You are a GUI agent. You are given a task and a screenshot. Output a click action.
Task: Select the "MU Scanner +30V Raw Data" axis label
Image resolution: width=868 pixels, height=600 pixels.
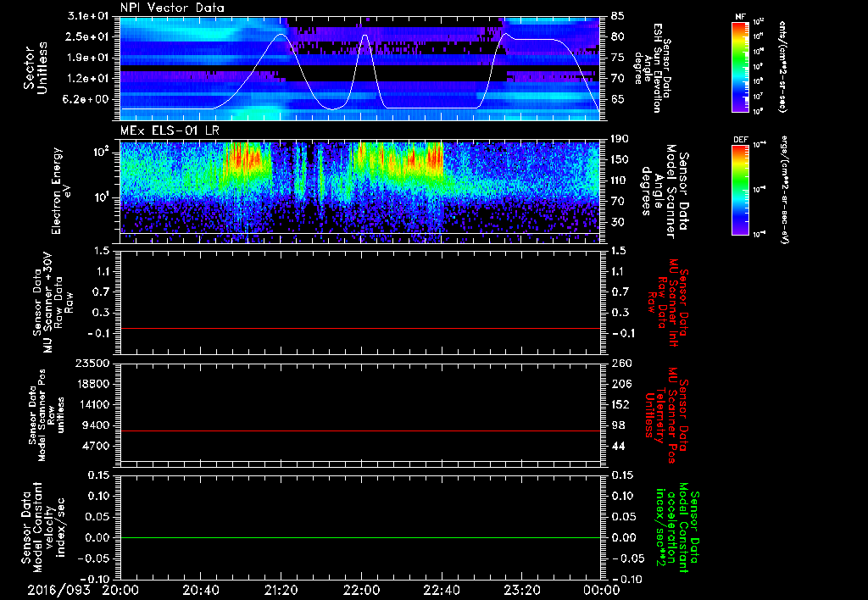53,303
